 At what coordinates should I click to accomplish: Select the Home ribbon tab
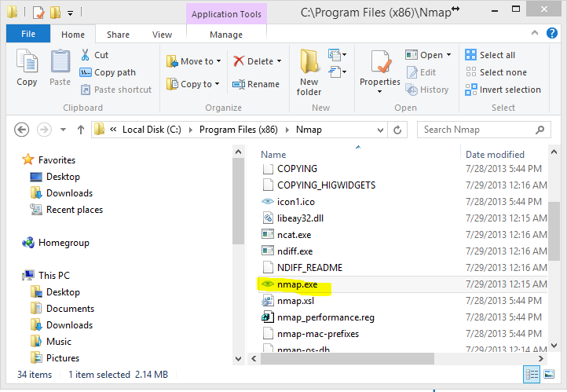(73, 35)
